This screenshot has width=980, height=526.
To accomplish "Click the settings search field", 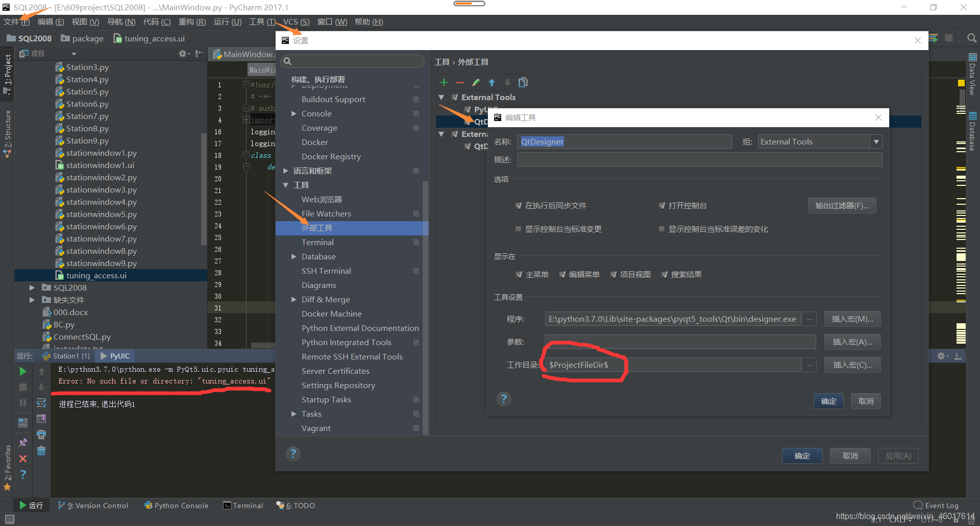I will click(353, 61).
